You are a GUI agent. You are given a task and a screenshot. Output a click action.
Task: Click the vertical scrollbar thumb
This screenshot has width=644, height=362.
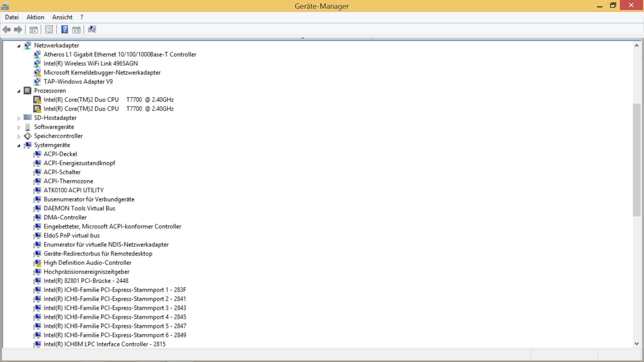click(x=637, y=160)
